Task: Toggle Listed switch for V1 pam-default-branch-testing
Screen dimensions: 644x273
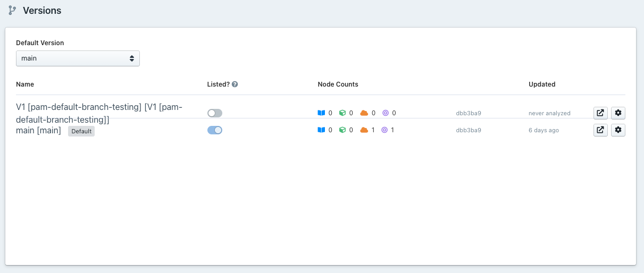Action: pos(215,113)
